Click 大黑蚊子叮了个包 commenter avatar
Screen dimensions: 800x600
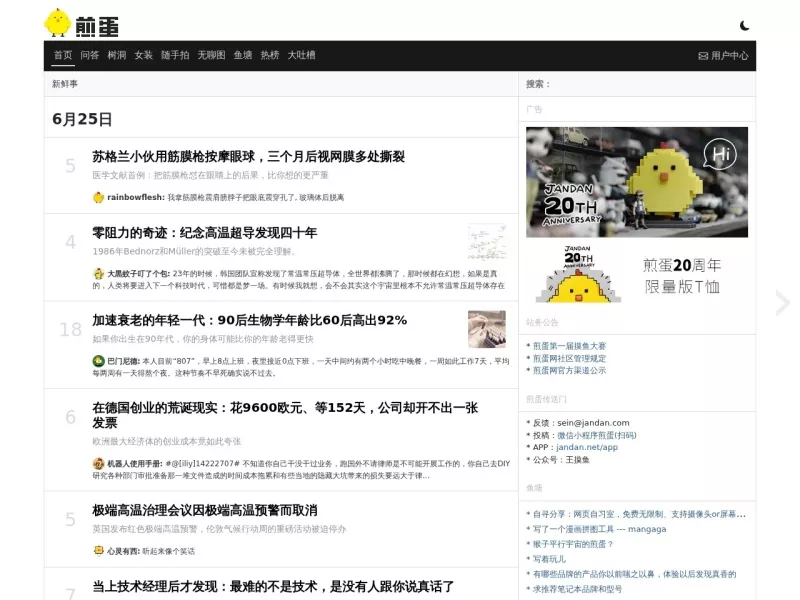point(98,274)
